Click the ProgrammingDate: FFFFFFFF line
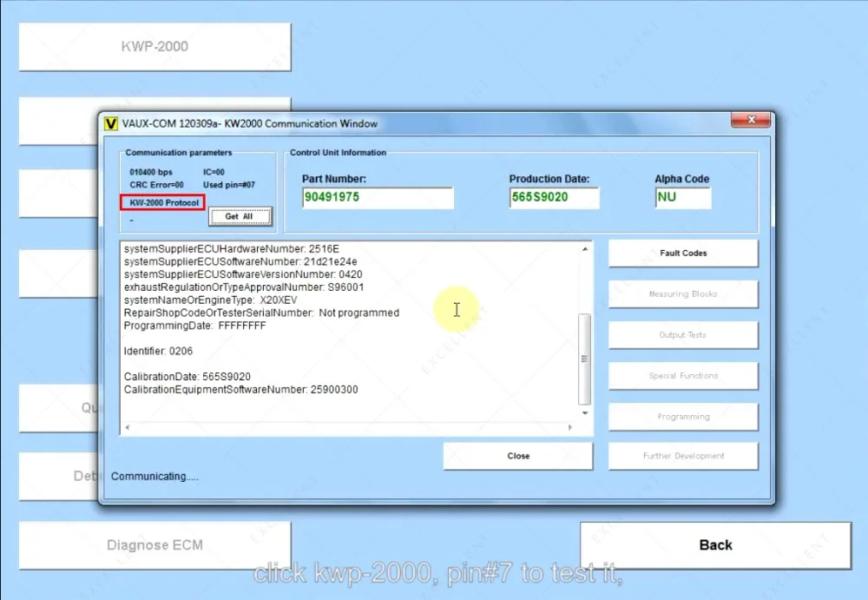The width and height of the screenshot is (868, 600). click(x=194, y=326)
